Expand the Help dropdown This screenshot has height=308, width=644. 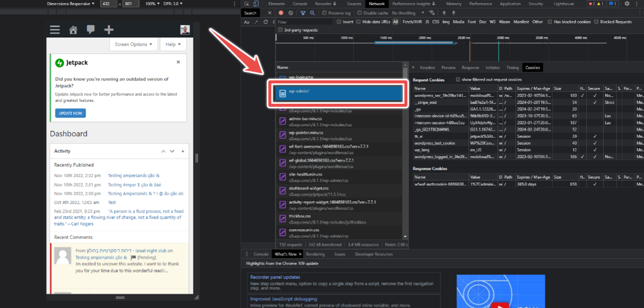tap(173, 44)
